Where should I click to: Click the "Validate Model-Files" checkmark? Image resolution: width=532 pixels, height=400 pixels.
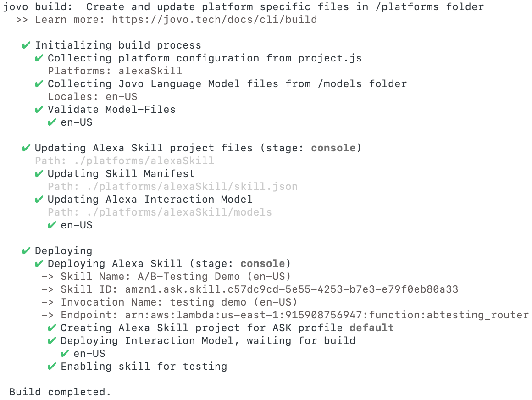pyautogui.click(x=39, y=110)
